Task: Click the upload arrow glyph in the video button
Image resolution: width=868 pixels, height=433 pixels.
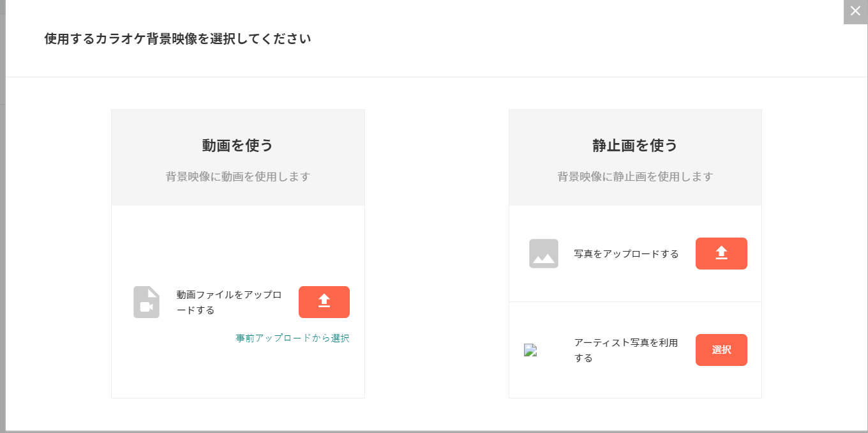Action: tap(324, 301)
